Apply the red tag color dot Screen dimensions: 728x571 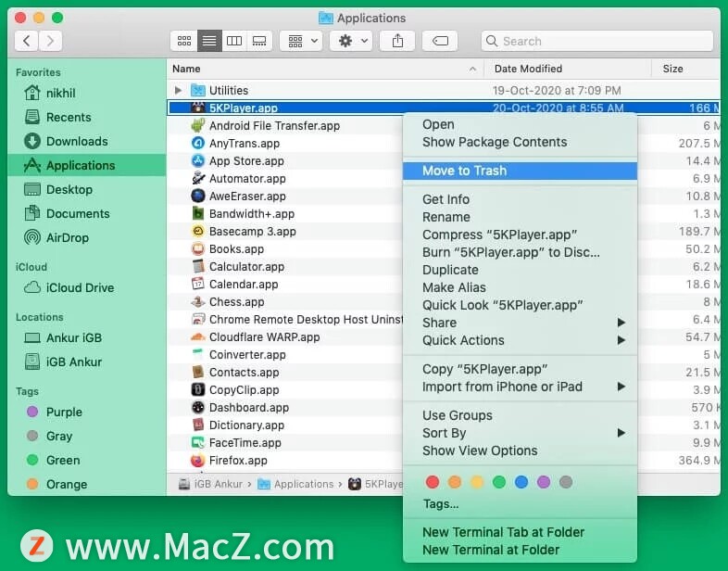pyautogui.click(x=433, y=482)
